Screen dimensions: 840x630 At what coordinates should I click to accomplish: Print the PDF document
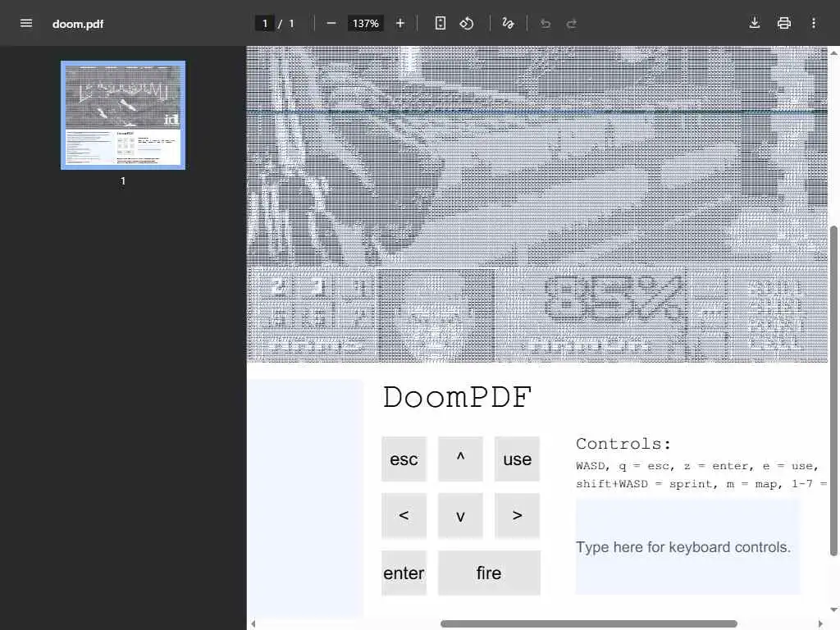(x=783, y=23)
